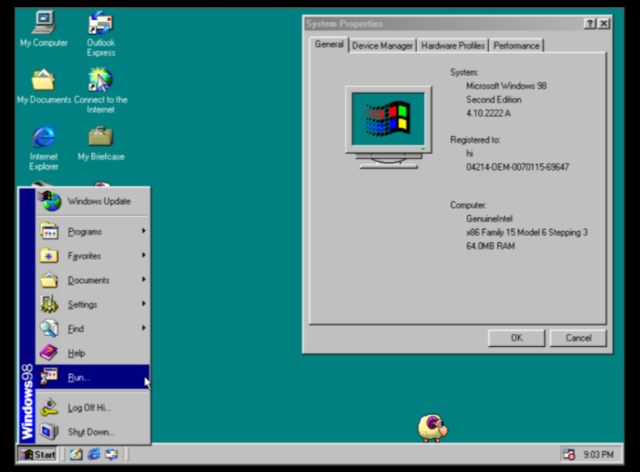
Task: Choose Help in the Start menu
Action: point(93,353)
